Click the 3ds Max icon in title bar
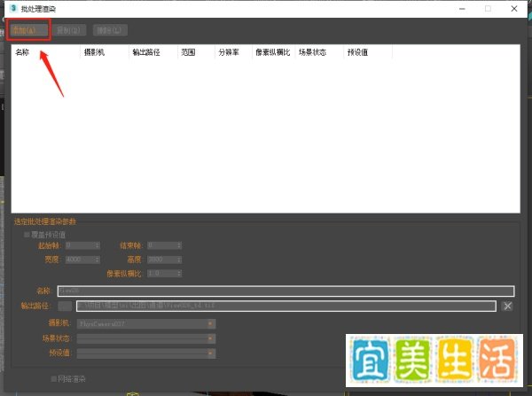532x396 pixels. [13, 8]
